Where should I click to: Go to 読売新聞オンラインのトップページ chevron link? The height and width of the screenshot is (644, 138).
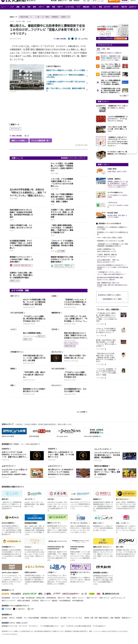pyautogui.click(x=74, y=158)
